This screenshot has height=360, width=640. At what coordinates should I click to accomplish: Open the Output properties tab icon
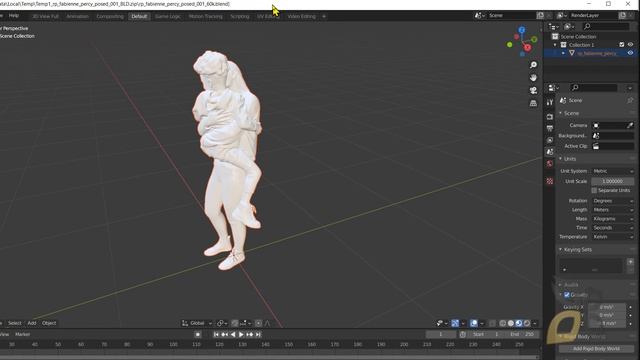click(550, 128)
